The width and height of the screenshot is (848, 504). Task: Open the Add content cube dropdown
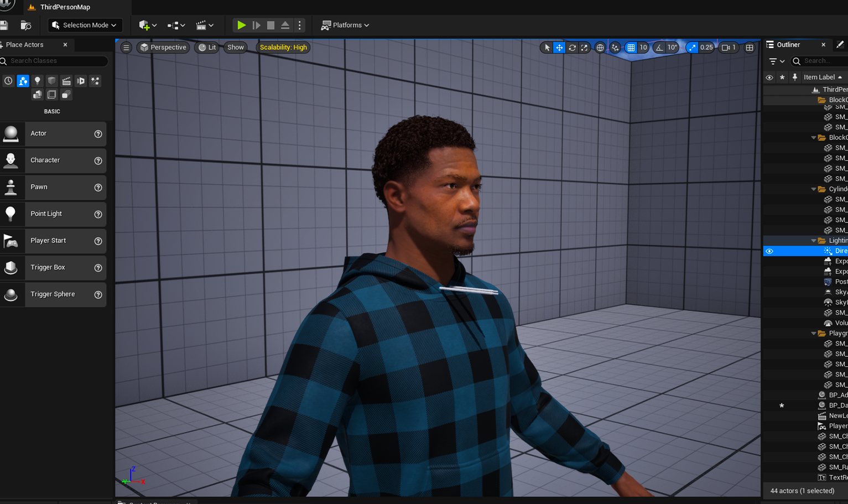tap(148, 25)
